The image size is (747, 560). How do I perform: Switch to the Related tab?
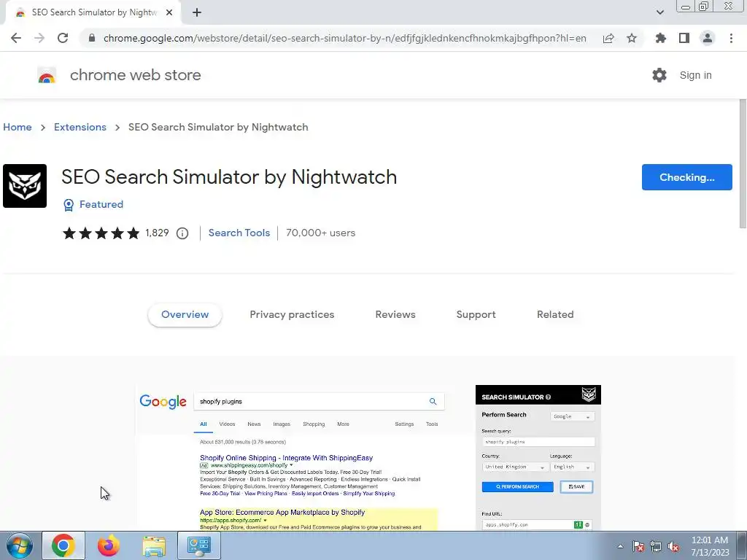[x=555, y=315]
